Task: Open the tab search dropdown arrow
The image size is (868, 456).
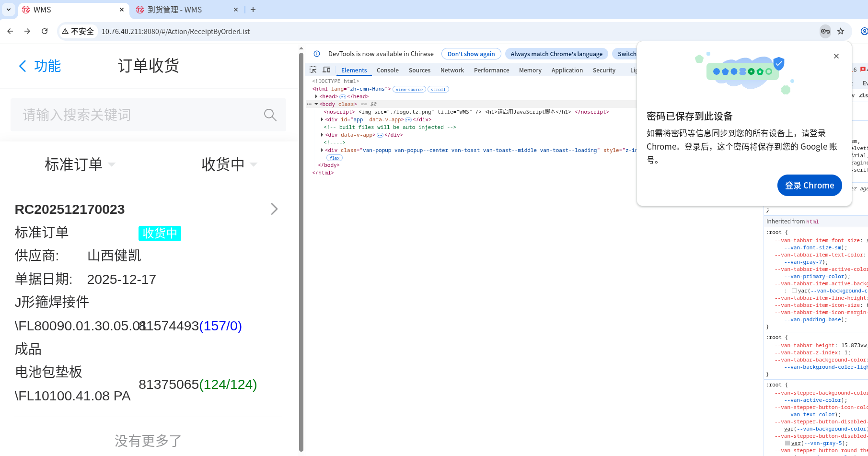Action: click(9, 10)
